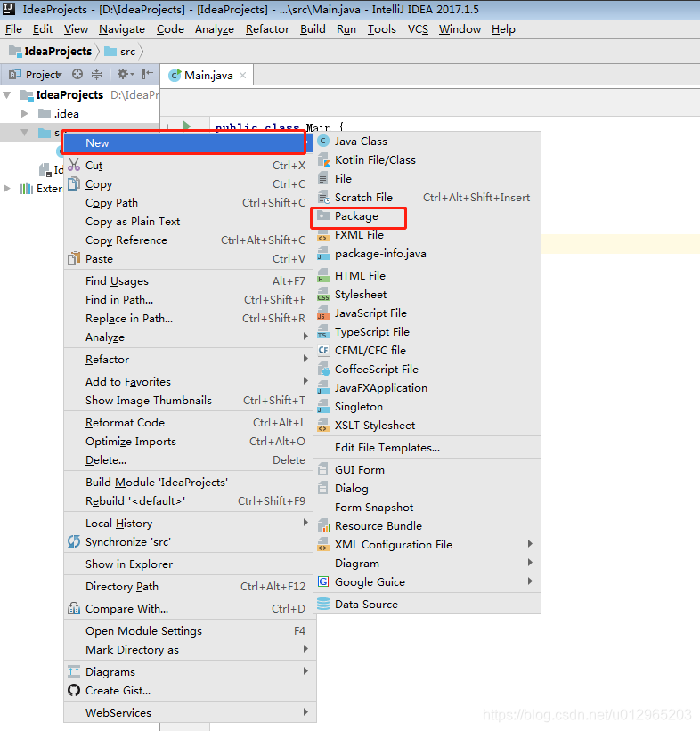Click the run gutter arrow beside Main class

(186, 126)
